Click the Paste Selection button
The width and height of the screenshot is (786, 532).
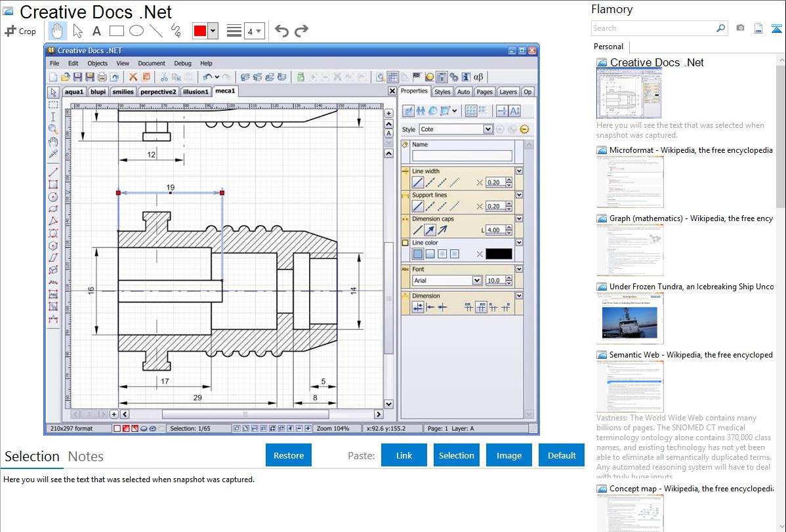click(456, 455)
